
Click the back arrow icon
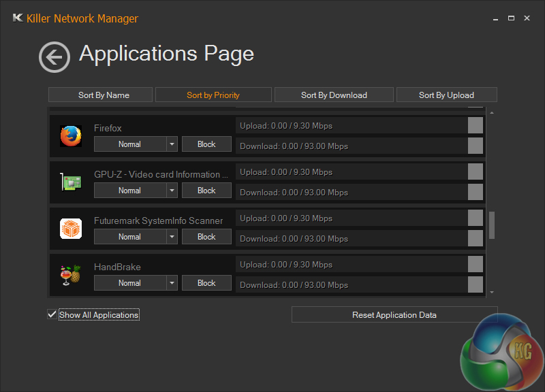pos(54,56)
